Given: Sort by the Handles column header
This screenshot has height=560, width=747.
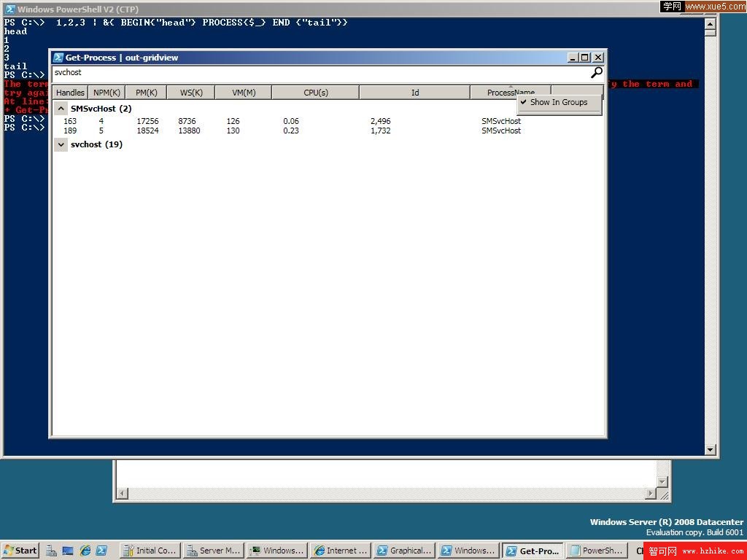Looking at the screenshot, I should [x=71, y=93].
